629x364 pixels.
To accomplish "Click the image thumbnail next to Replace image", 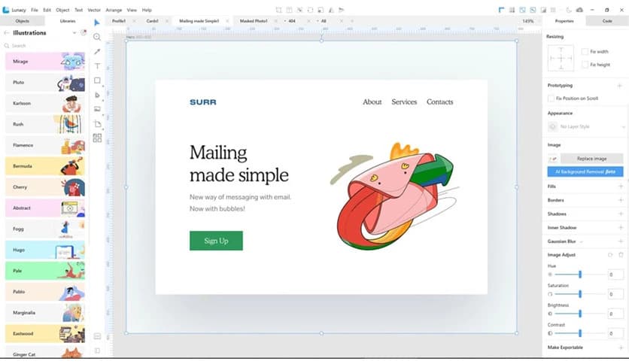I will 553,159.
